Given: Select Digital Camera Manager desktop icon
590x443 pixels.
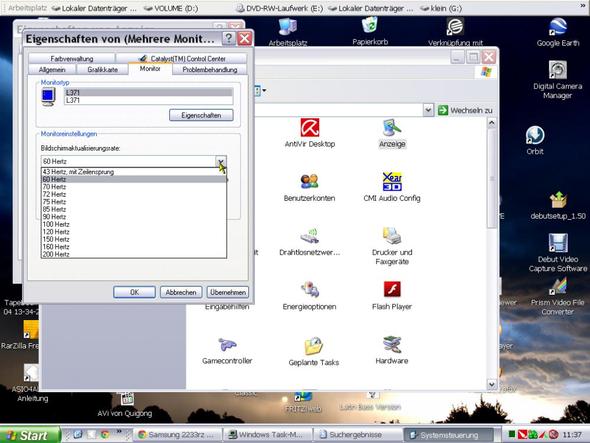Looking at the screenshot, I should point(557,79).
